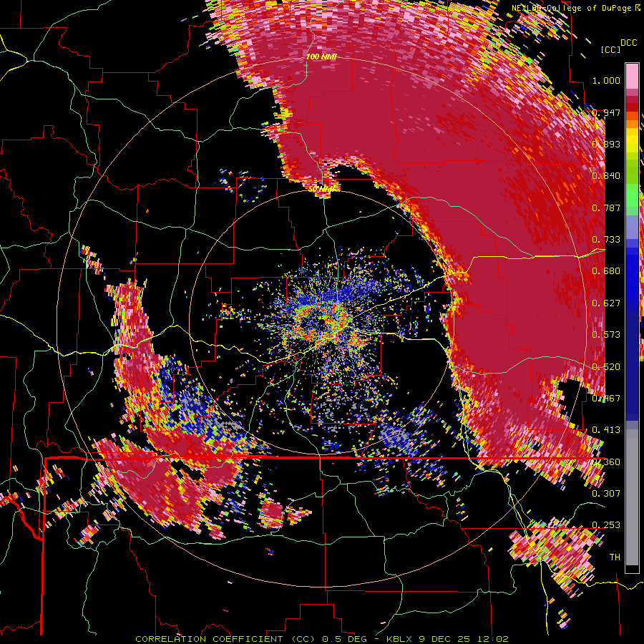The image size is (644, 644).
Task: Click the 50 NMI range ring label
Action: pyautogui.click(x=321, y=189)
